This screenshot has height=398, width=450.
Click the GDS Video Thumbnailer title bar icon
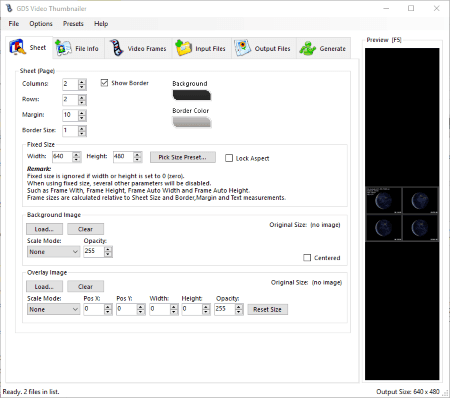9,8
